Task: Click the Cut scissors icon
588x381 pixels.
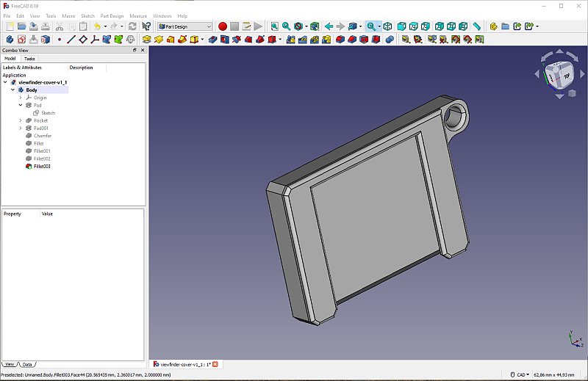Action: (60, 26)
